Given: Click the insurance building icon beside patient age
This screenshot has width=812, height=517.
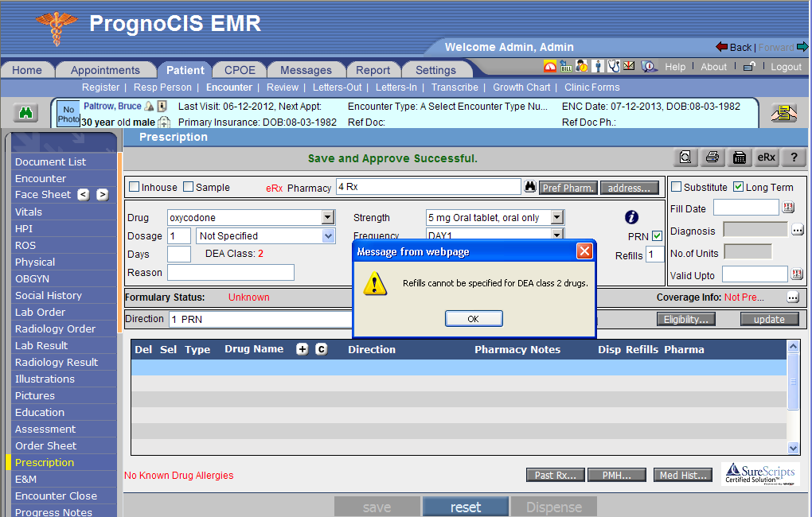Looking at the screenshot, I should pyautogui.click(x=164, y=122).
